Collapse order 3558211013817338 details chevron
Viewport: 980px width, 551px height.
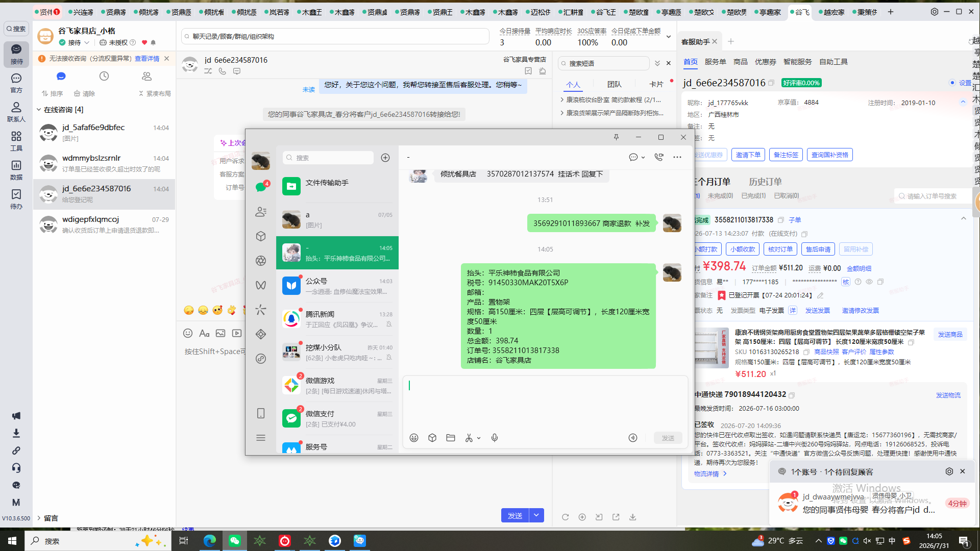(x=964, y=219)
